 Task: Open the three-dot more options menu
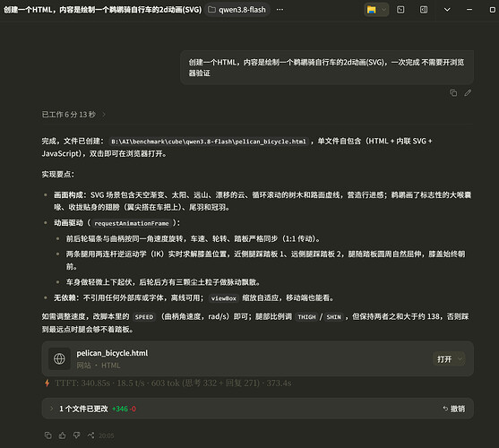click(x=280, y=10)
